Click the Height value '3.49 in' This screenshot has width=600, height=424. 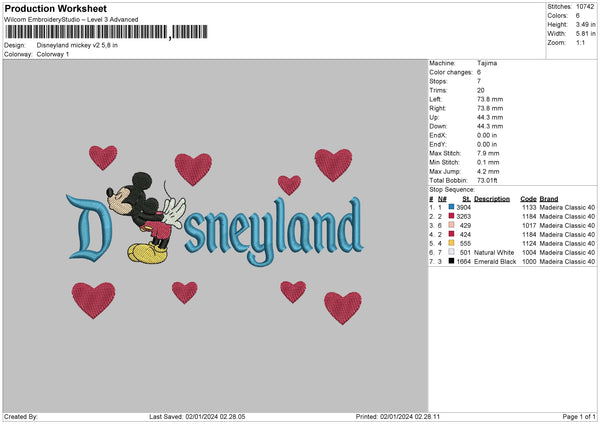tap(585, 24)
